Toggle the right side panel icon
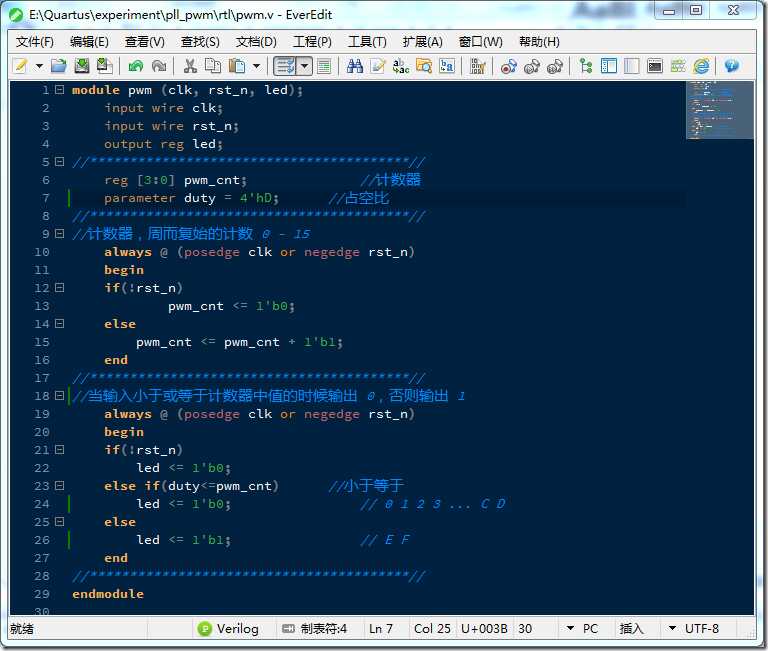The width and height of the screenshot is (768, 651). tap(631, 66)
